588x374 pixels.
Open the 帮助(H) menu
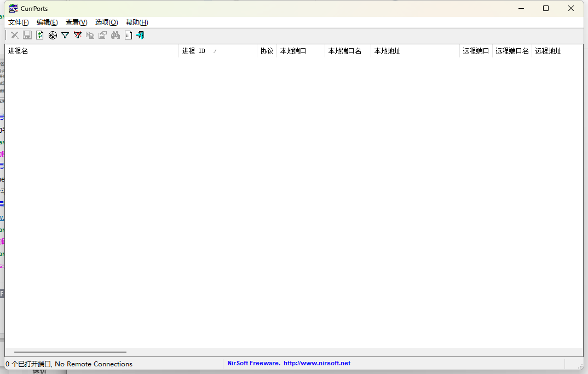[x=137, y=22]
